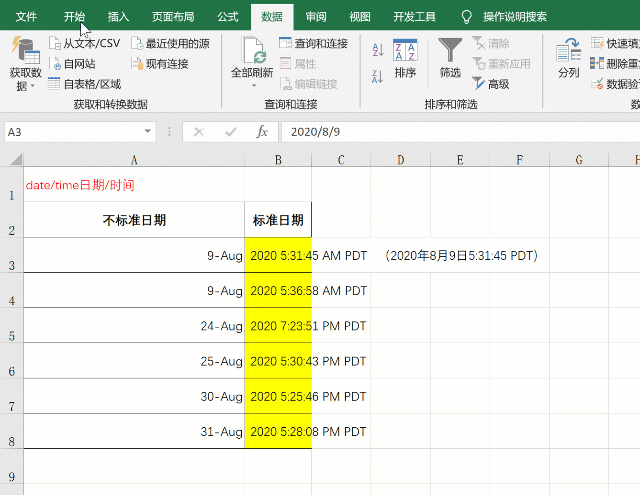Click the Insert Function fx button

click(x=262, y=132)
